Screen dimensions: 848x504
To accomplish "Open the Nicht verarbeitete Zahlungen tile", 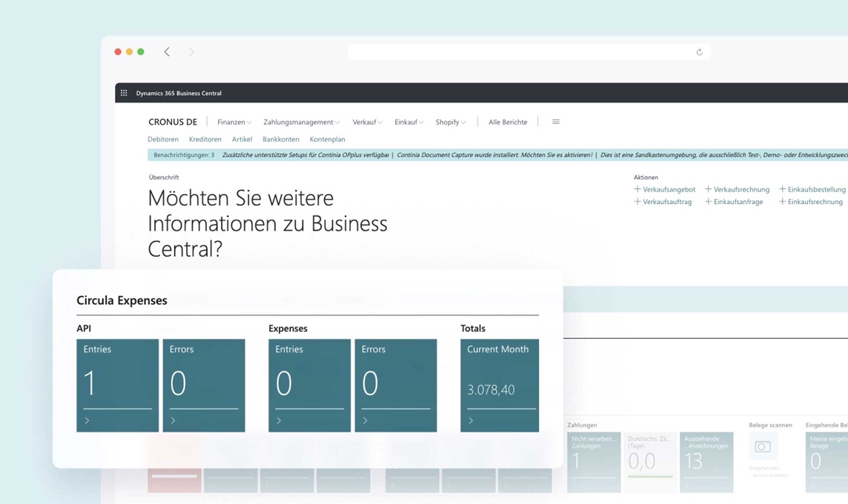I will [594, 462].
